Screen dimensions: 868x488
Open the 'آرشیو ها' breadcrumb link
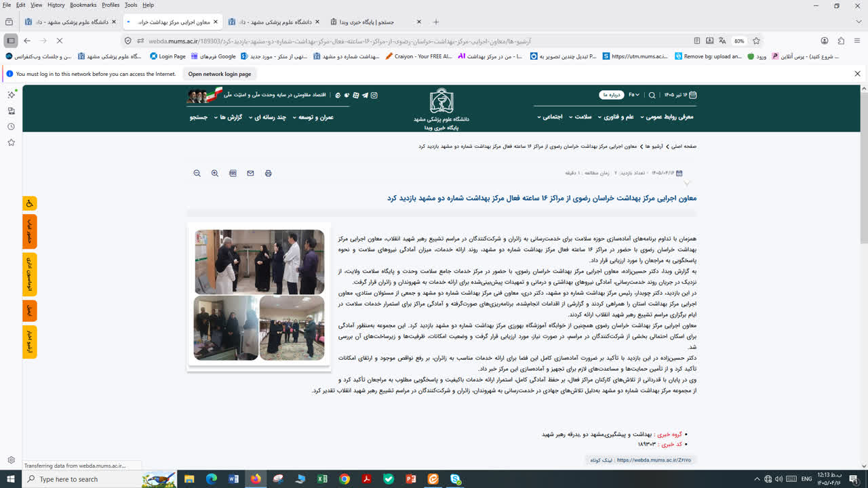654,146
